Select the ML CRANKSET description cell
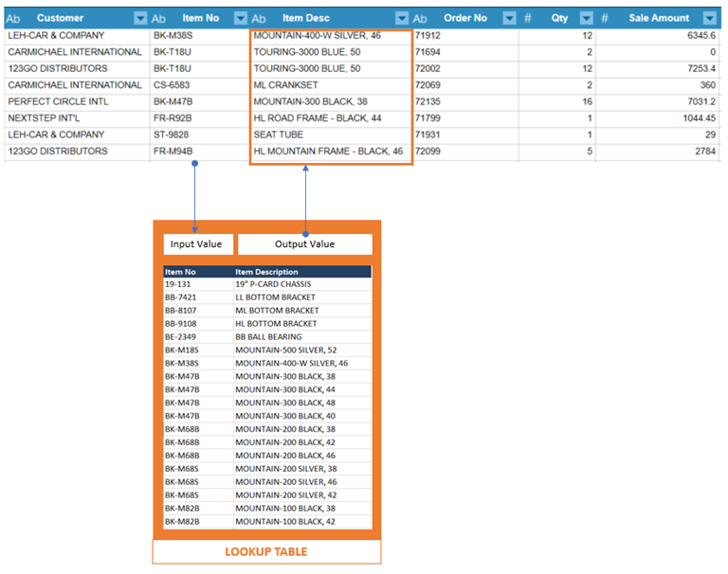 pos(331,85)
